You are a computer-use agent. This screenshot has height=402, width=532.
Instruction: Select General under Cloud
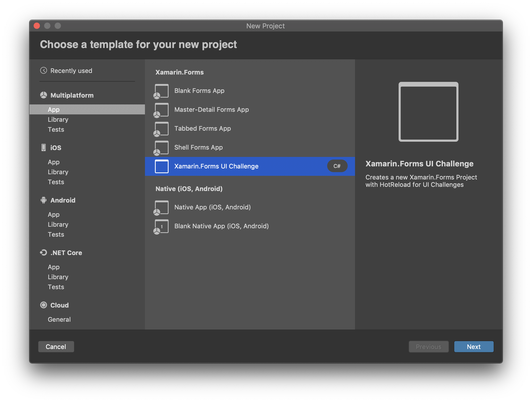(59, 320)
